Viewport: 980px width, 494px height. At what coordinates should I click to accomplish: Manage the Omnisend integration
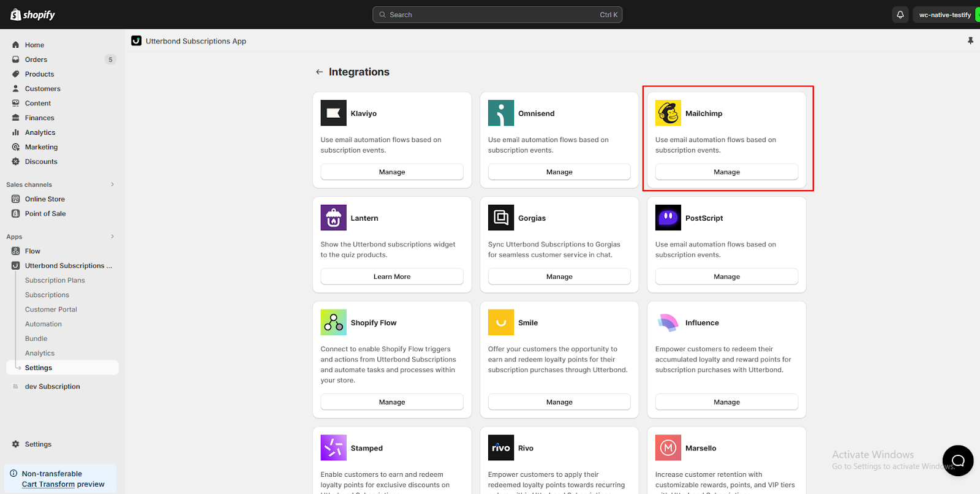pyautogui.click(x=559, y=172)
